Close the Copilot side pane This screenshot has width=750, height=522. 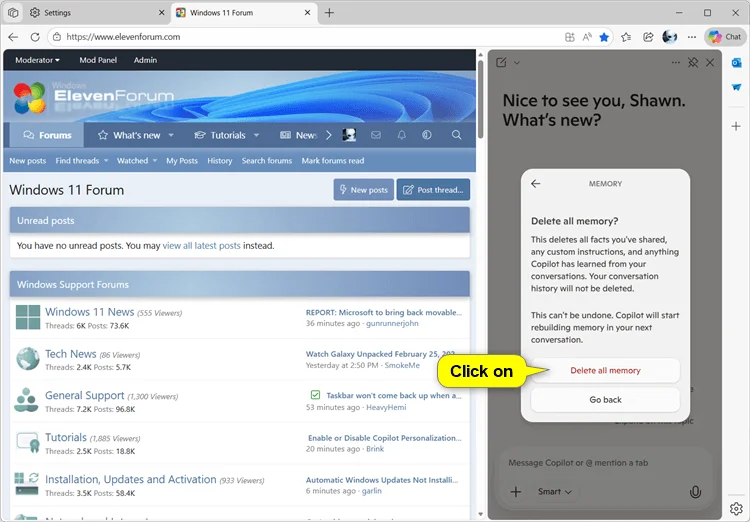point(710,62)
